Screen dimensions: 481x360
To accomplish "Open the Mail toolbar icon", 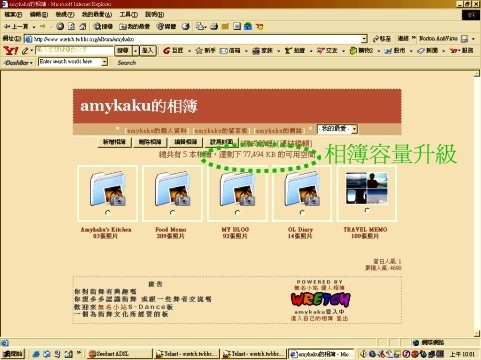I will click(201, 26).
